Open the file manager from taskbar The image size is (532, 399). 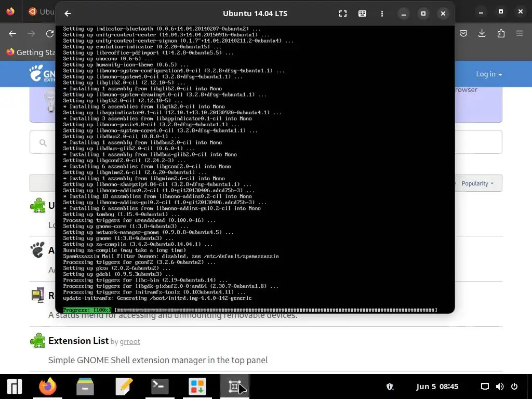pyautogui.click(x=85, y=387)
